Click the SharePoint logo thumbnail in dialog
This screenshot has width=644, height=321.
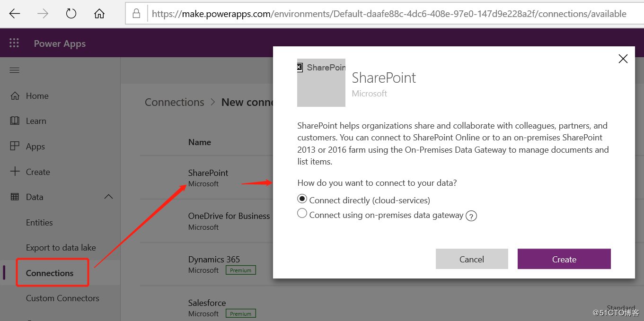coord(321,83)
